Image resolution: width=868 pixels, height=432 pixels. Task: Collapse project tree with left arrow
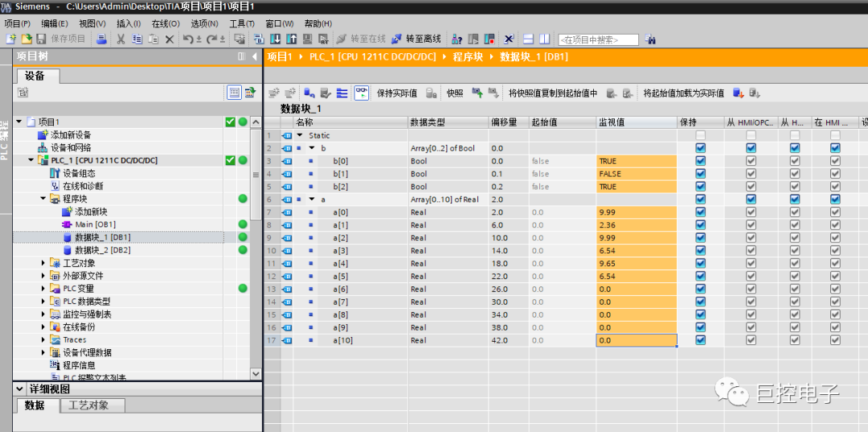[254, 56]
